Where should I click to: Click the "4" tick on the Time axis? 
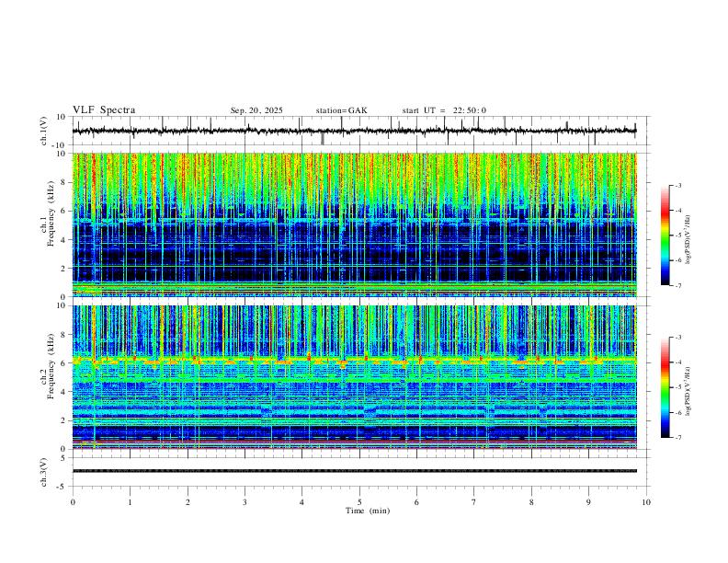[x=301, y=502]
